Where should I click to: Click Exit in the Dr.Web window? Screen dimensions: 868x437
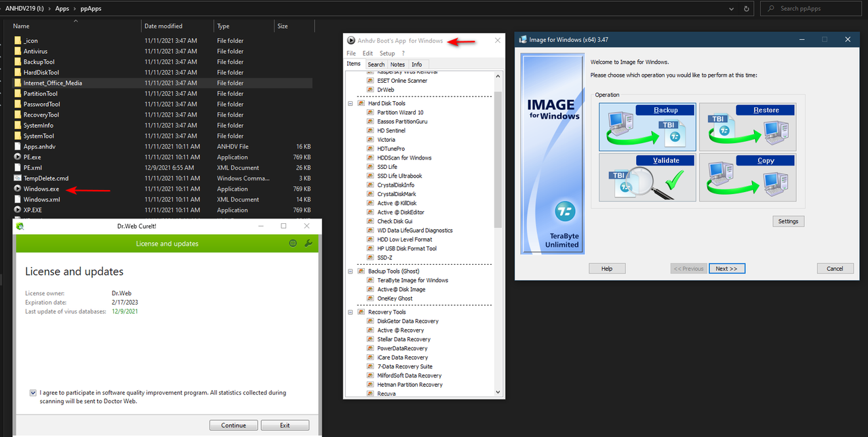click(285, 425)
